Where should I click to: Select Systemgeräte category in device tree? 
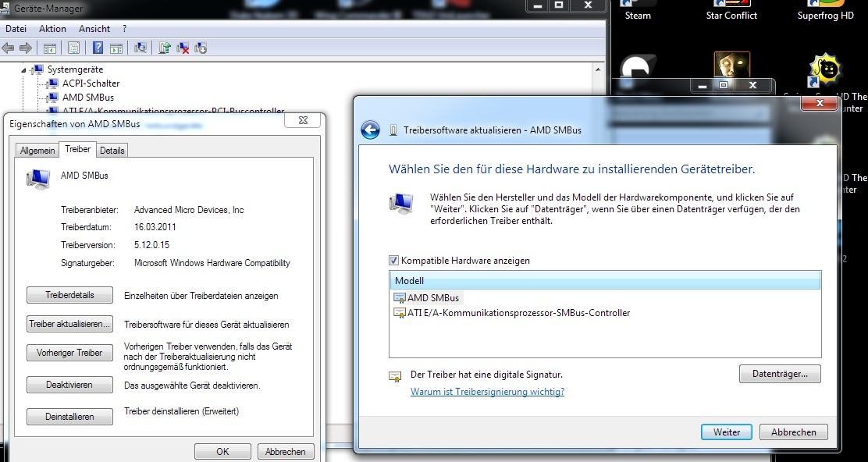click(x=75, y=69)
